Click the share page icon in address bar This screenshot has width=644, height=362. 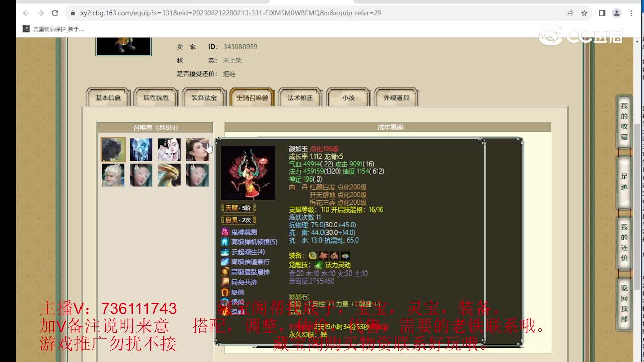tap(570, 13)
